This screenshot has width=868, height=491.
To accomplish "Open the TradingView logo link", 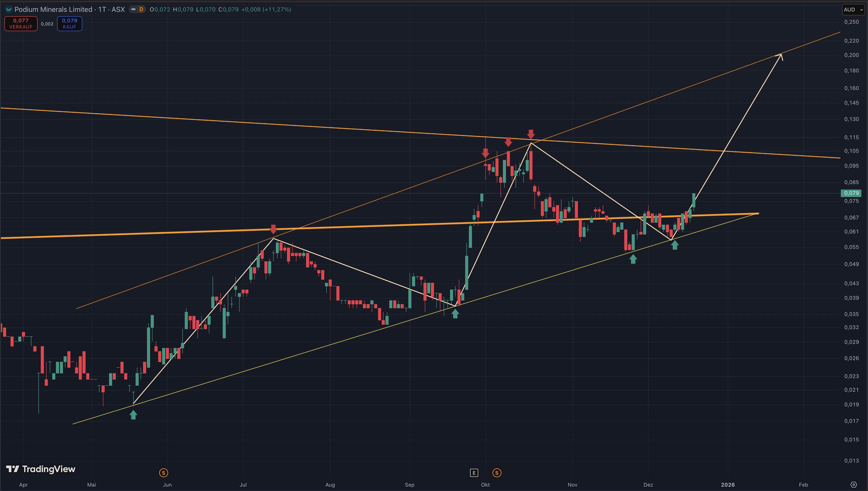I will pos(41,469).
